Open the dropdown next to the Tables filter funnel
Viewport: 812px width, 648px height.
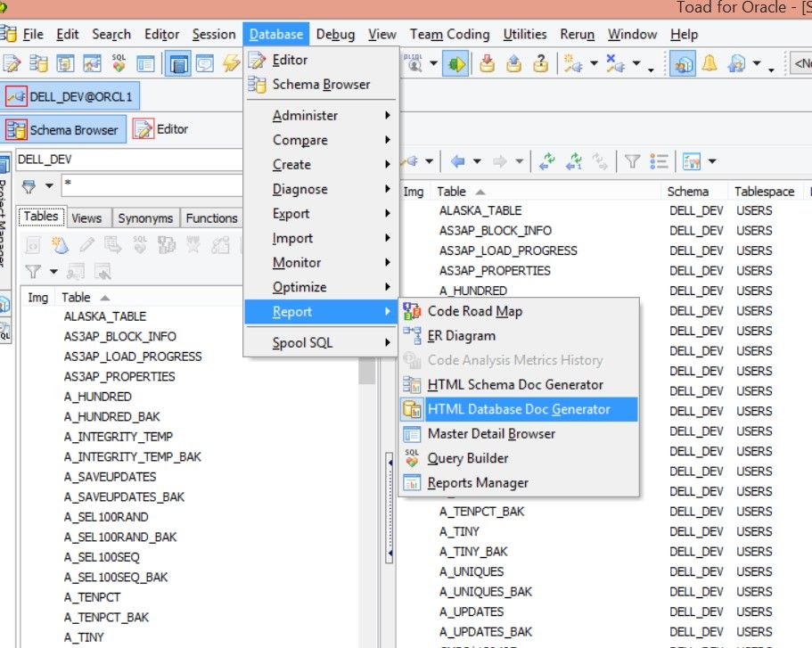[53, 272]
